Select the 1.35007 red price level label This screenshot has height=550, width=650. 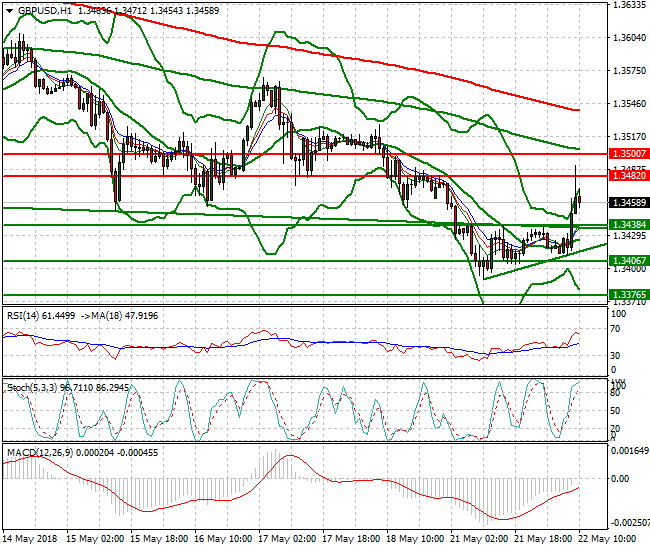(629, 154)
